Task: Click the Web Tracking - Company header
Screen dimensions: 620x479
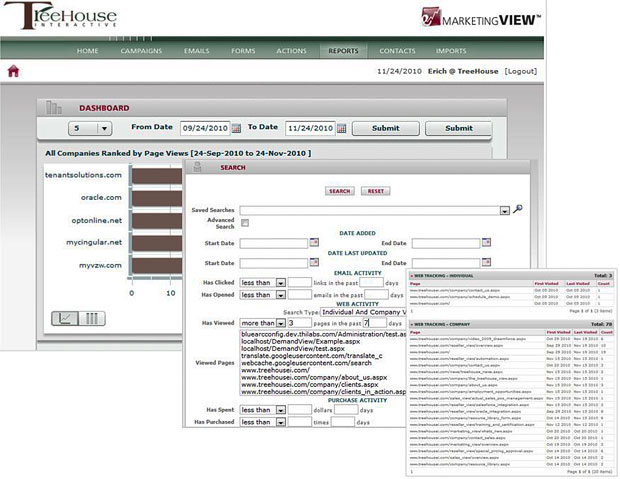Action: 511,324
